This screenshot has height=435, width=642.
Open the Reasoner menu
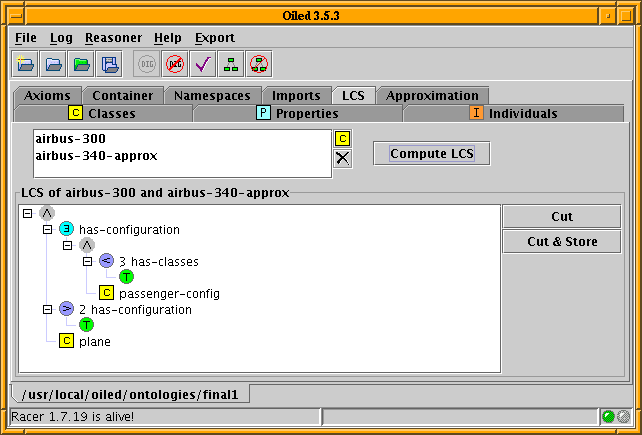(113, 38)
